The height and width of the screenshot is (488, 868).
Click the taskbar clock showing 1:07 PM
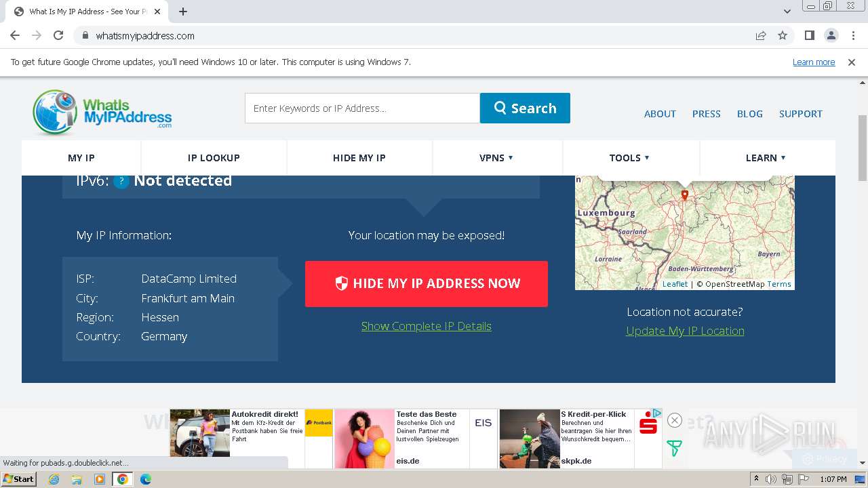[x=833, y=479]
